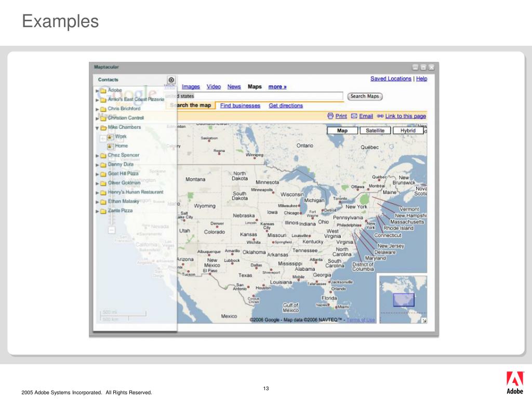Click the chain icon beside Link to this page
Screen dimensions: 532x399
(380, 116)
